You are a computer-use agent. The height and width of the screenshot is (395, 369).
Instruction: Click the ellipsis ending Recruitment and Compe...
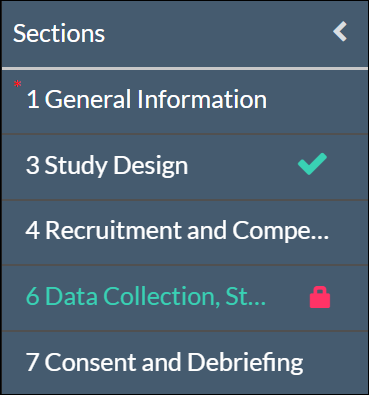pos(321,237)
